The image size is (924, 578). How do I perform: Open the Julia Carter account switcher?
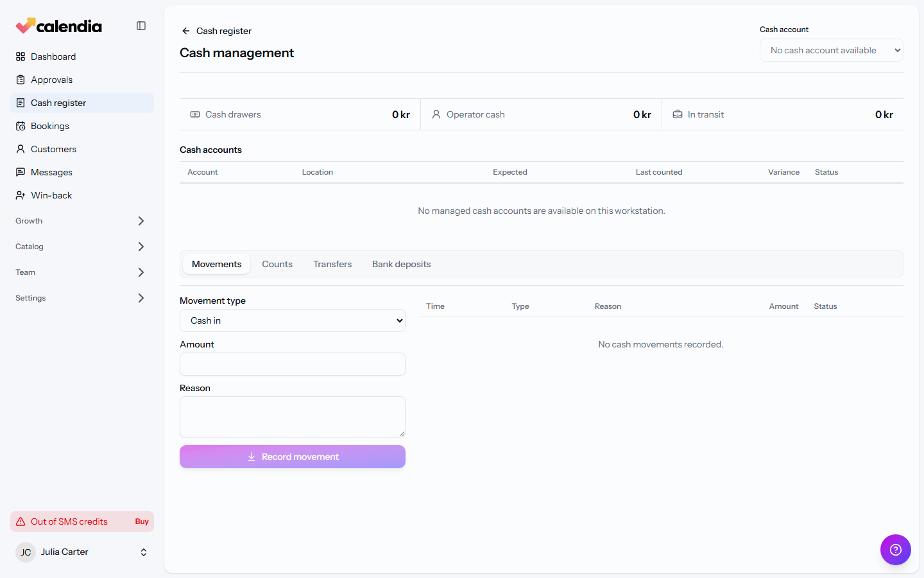[82, 552]
